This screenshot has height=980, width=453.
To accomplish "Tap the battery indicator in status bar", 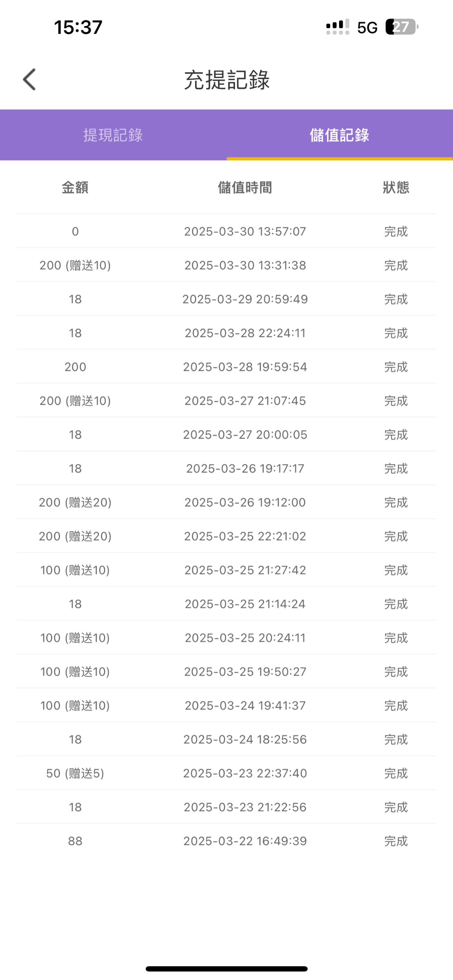I will click(x=402, y=27).
